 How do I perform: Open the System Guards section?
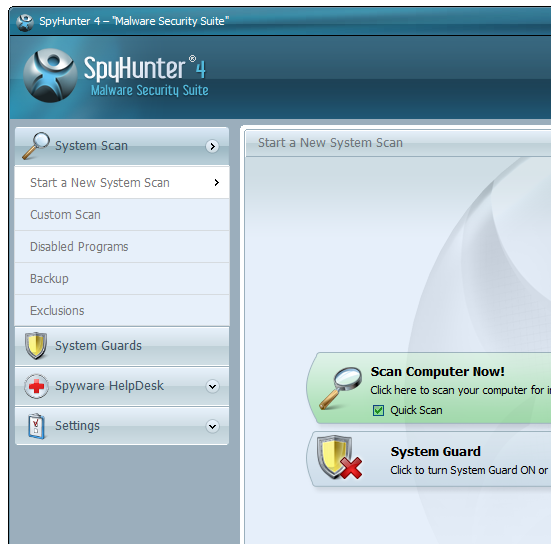point(122,346)
